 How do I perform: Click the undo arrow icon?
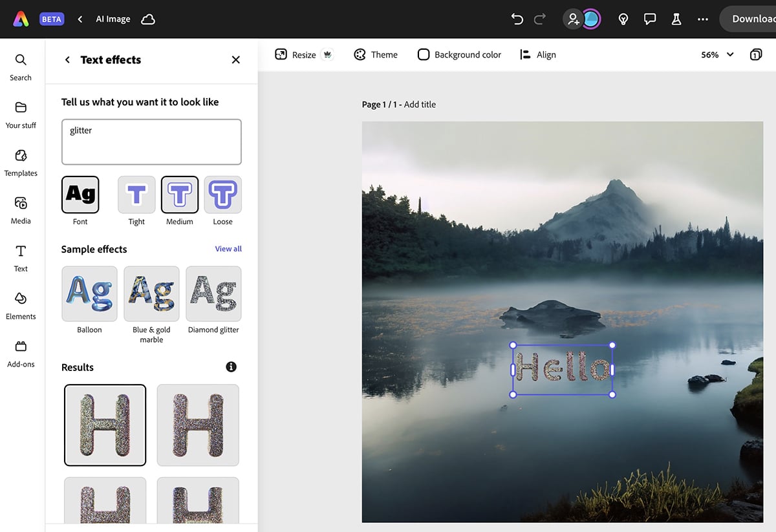[517, 19]
